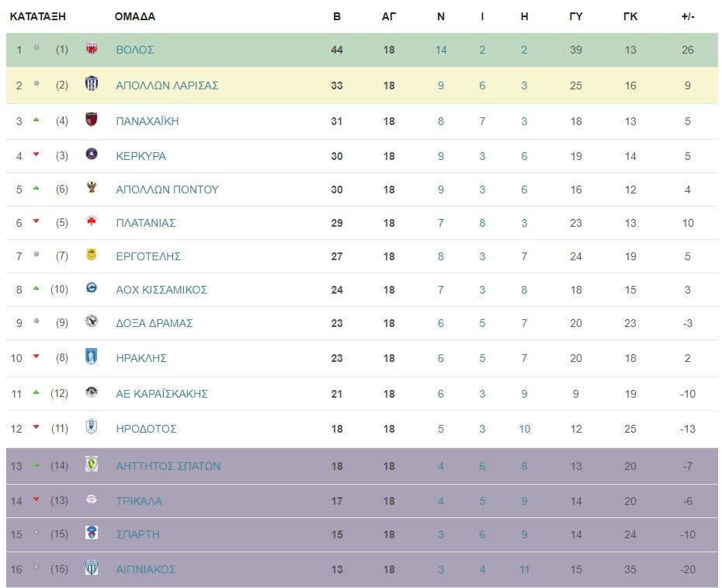This screenshot has width=722, height=588.
Task: Click the ΠΑΝΑΧΑΪΚΗ team badge
Action: tap(92, 120)
